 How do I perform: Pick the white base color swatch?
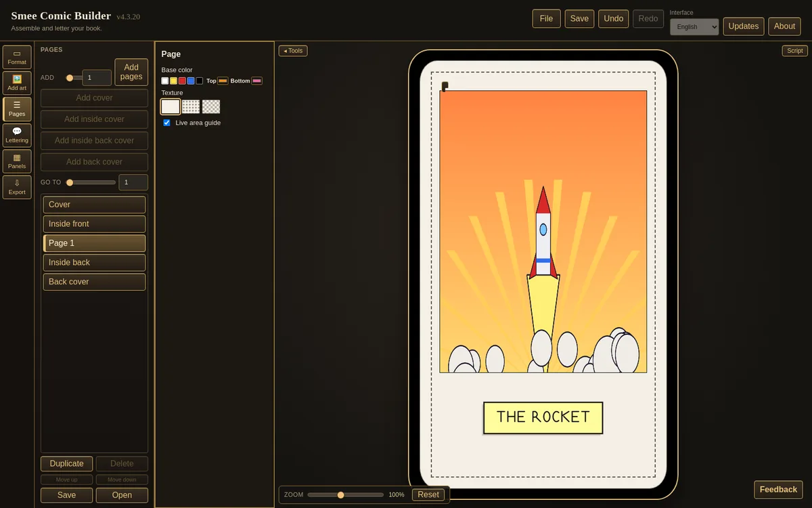(x=165, y=81)
